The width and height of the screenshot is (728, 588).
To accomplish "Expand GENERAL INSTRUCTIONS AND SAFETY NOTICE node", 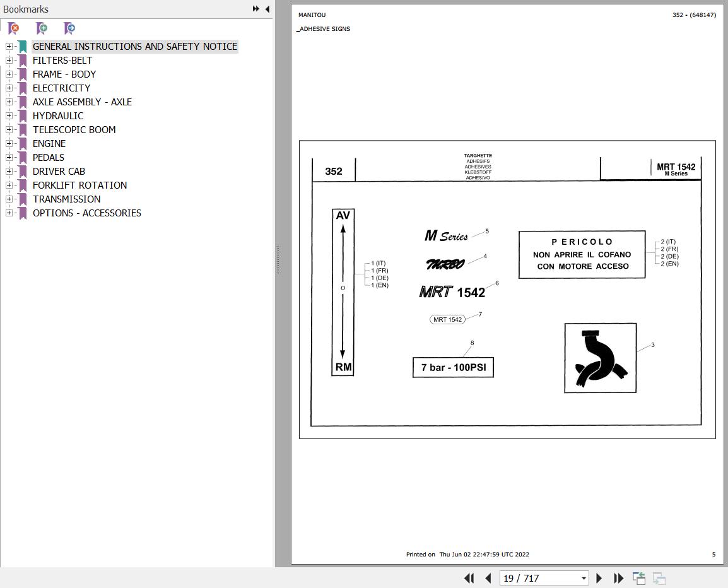I will (x=9, y=47).
